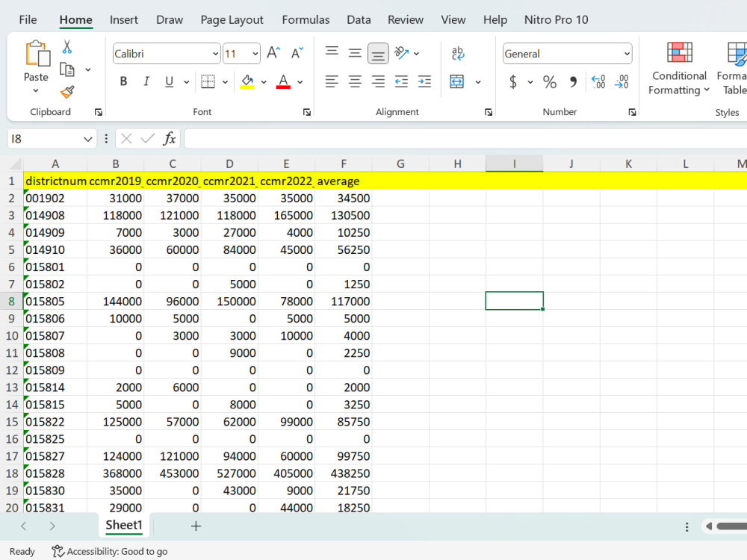Image resolution: width=747 pixels, height=560 pixels.
Task: Check accessibility status in status bar
Action: pos(110,552)
